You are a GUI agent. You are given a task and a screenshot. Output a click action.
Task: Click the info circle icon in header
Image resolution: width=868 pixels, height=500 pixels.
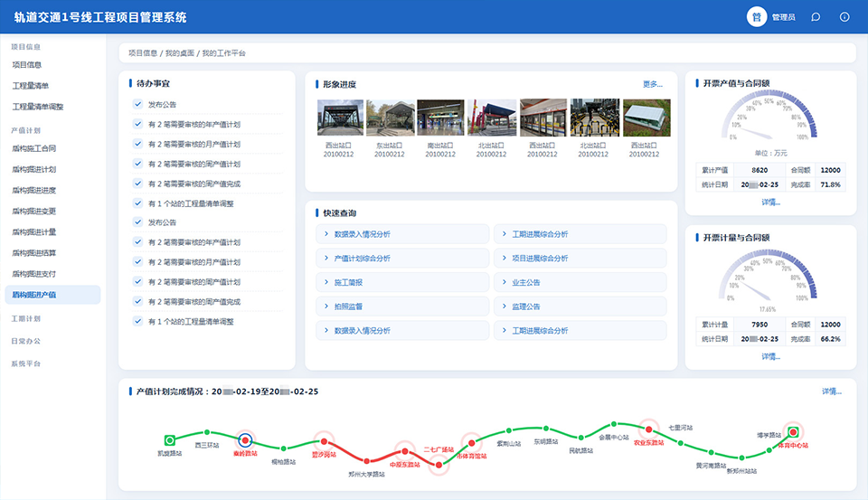844,17
